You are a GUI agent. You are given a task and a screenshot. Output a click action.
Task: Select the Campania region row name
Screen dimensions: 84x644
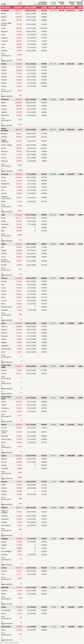(5, 99)
